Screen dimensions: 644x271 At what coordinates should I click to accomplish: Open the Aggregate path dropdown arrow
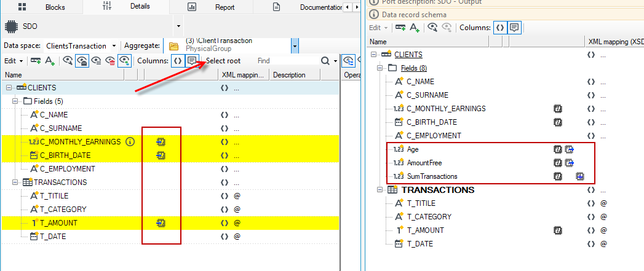295,46
